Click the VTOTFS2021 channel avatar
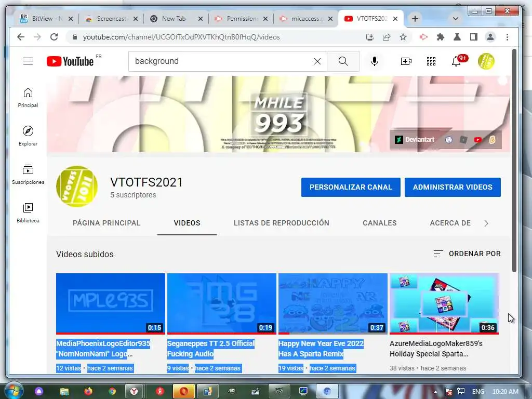532x399 pixels. click(77, 187)
